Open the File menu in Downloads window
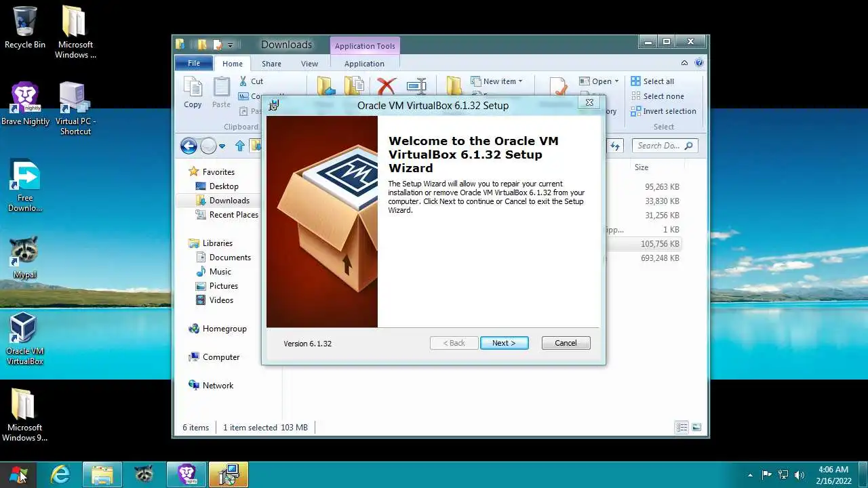The height and width of the screenshot is (488, 868). [194, 63]
